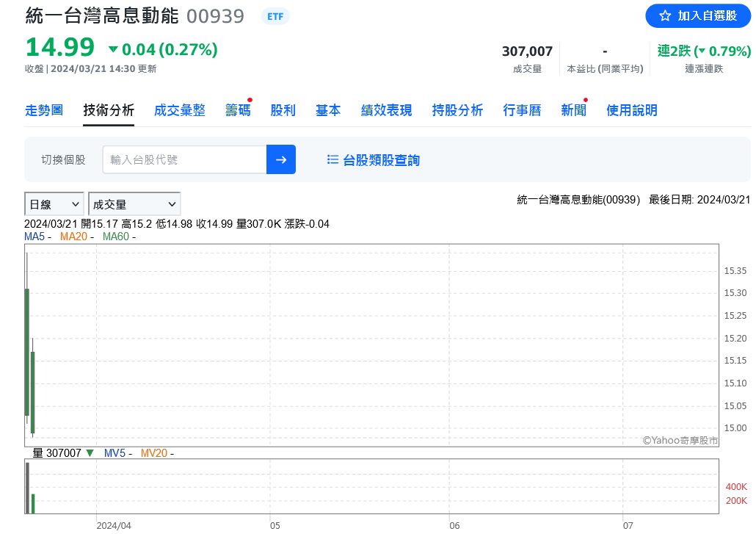The height and width of the screenshot is (534, 756).
Task: Open the 日線 period dropdown
Action: (x=54, y=204)
